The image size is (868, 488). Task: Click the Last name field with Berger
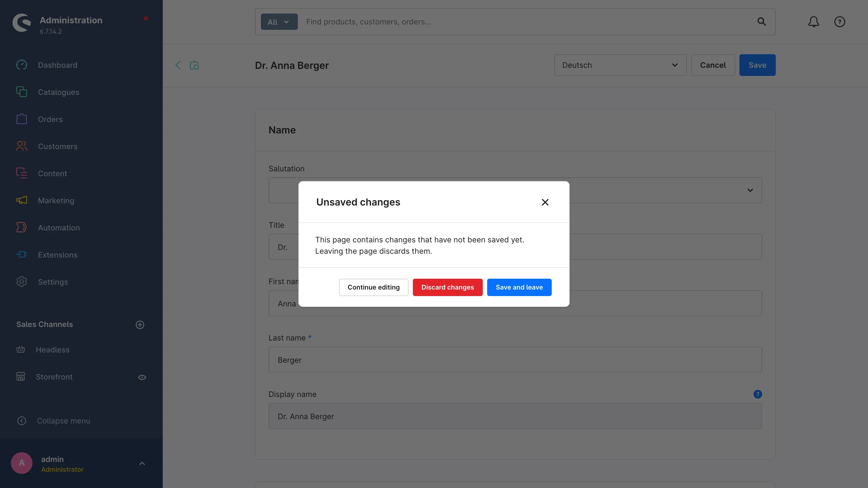click(x=515, y=359)
